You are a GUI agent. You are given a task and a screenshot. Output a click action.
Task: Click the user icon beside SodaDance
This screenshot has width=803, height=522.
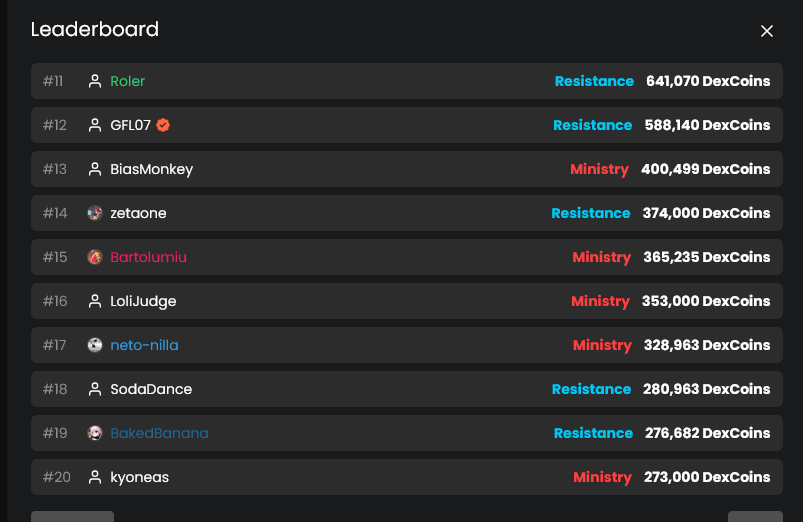tap(95, 389)
